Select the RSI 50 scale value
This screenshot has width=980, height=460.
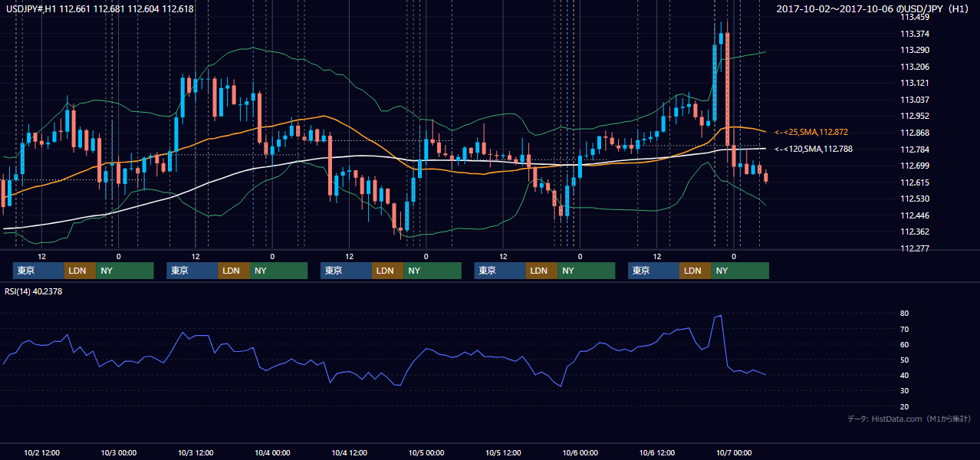905,360
